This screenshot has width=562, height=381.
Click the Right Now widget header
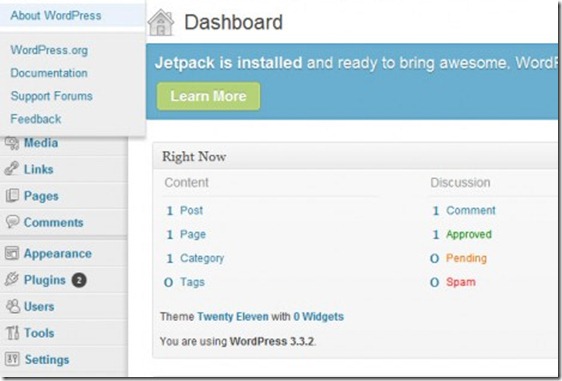[x=355, y=157]
